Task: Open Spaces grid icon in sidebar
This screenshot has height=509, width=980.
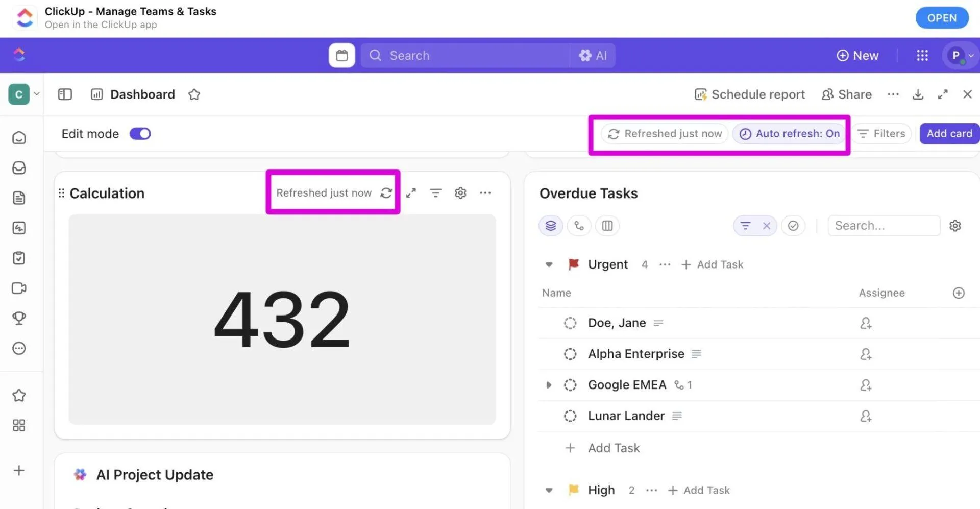Action: tap(19, 426)
